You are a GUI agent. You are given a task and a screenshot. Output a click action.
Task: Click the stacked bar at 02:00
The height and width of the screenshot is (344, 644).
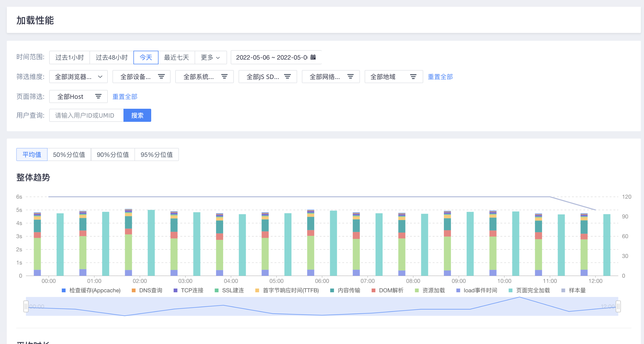(128, 242)
